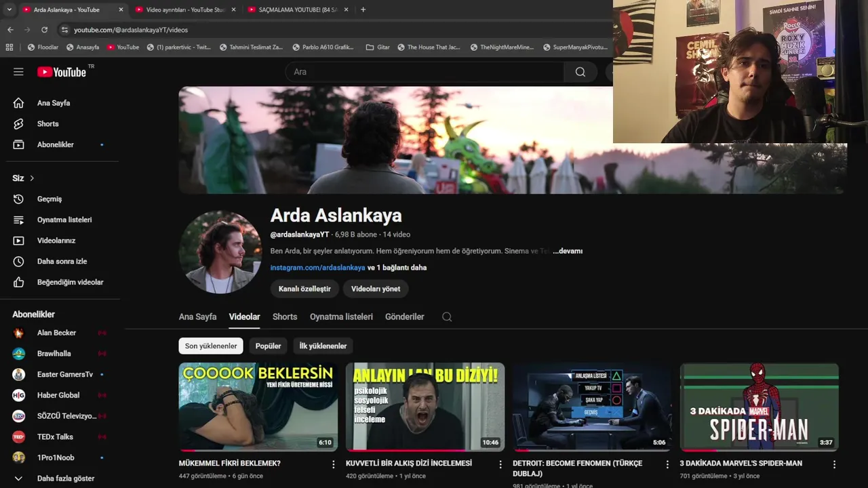Click the YouTube logo
The height and width of the screenshot is (488, 868).
[x=62, y=72]
